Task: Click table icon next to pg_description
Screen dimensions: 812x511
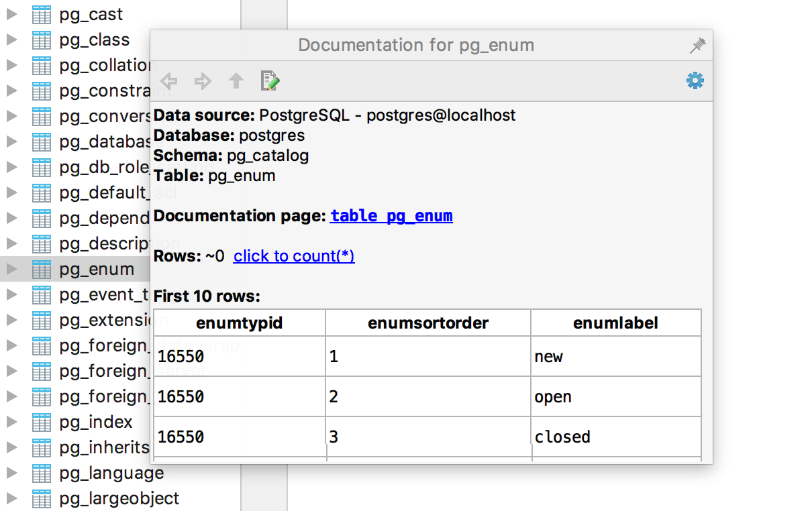Action: (x=42, y=243)
